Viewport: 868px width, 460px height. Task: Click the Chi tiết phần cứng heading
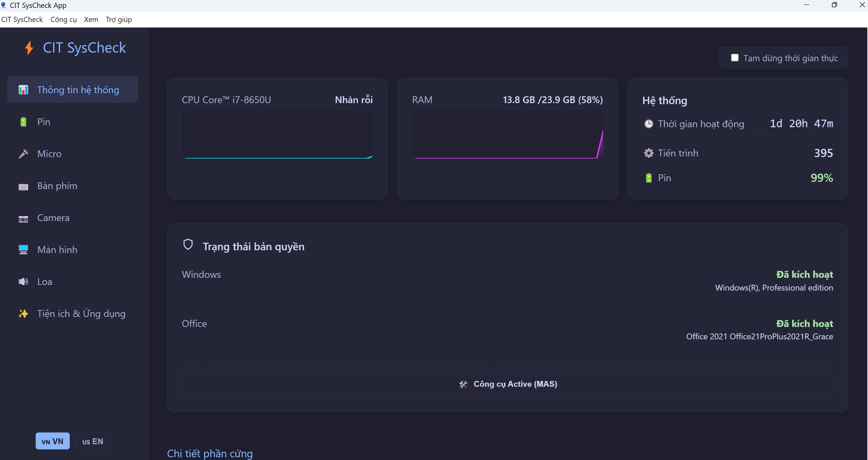coord(210,453)
